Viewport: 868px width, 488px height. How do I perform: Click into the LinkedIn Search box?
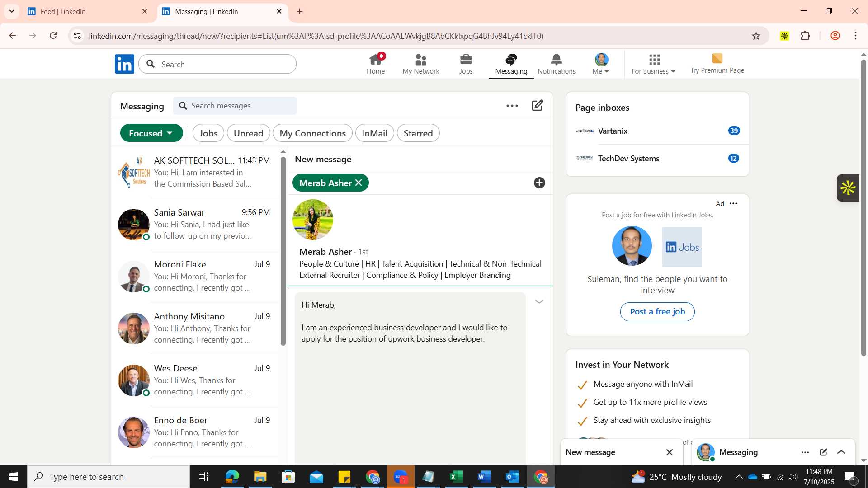pyautogui.click(x=217, y=64)
